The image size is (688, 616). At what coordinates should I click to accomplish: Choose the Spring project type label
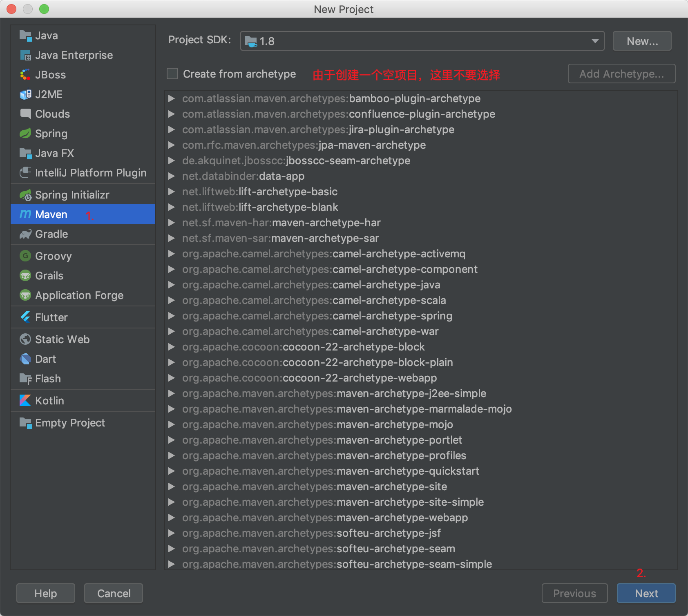coord(51,134)
